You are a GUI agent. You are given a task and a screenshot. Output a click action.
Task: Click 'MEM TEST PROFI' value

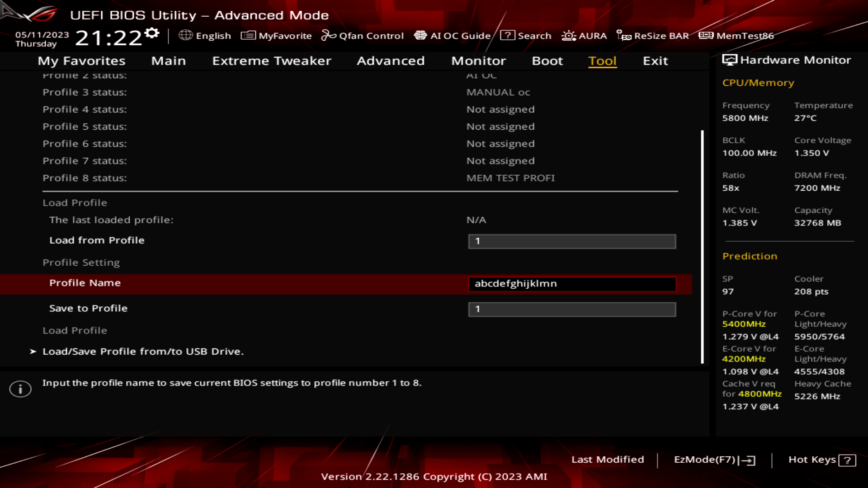coord(510,178)
